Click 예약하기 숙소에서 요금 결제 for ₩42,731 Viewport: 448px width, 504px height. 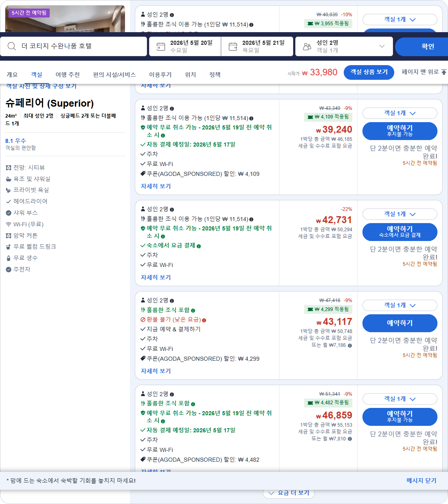coord(400,232)
